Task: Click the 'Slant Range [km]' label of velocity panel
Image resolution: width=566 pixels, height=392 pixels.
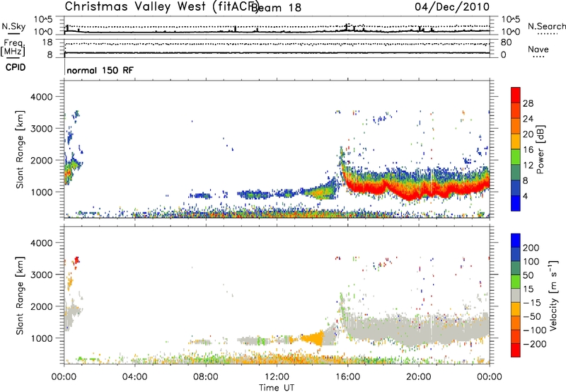Action: coord(20,296)
